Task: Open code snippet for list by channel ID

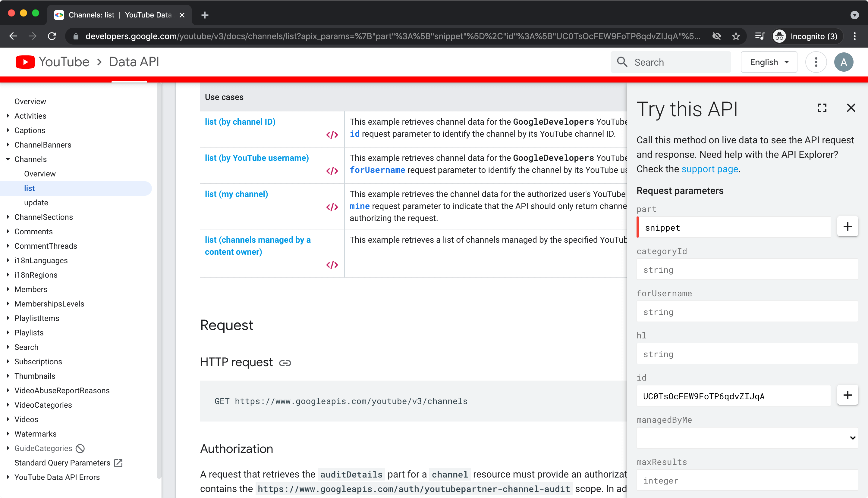Action: coord(332,135)
